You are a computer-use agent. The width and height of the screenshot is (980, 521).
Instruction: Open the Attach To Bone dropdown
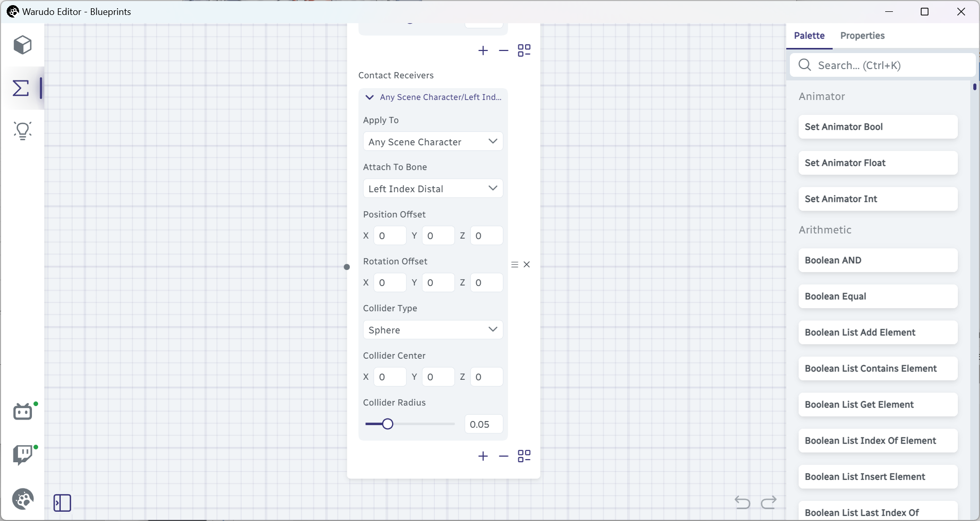[x=433, y=189]
